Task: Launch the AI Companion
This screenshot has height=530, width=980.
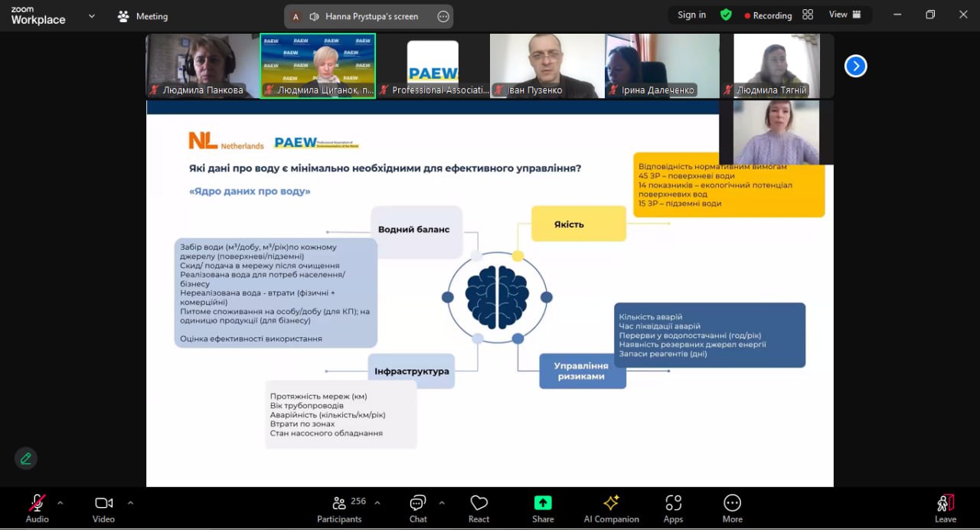Action: point(611,509)
